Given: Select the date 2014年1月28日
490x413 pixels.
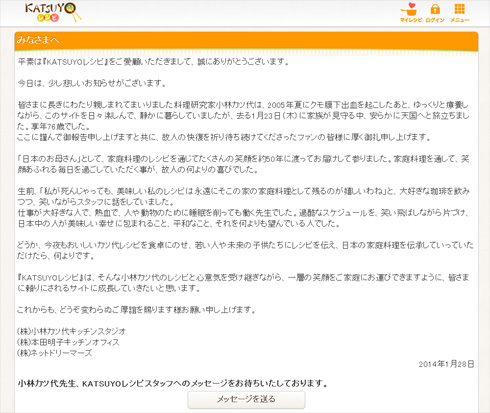Looking at the screenshot, I should coord(446,364).
